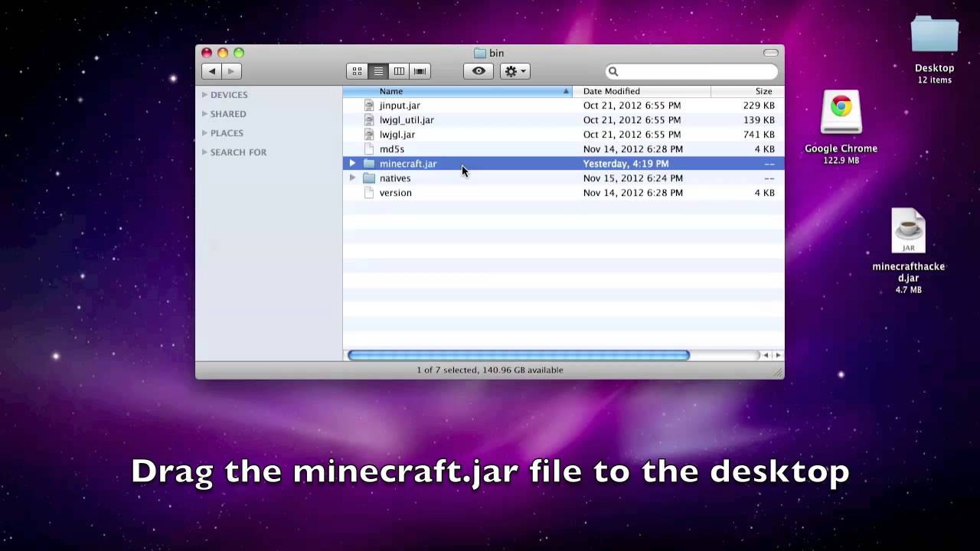Click the Nov 15, 2012 6:24 PM date

pyautogui.click(x=633, y=178)
